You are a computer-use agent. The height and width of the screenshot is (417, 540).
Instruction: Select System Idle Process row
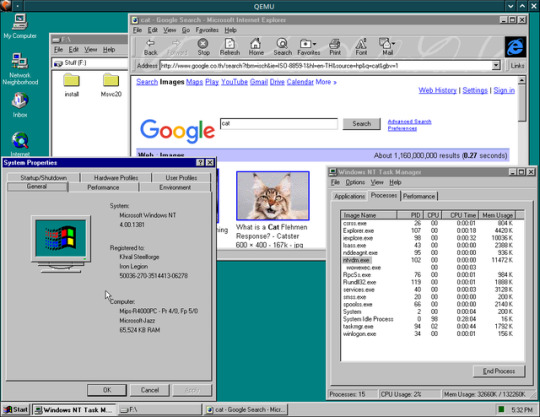pyautogui.click(x=428, y=319)
